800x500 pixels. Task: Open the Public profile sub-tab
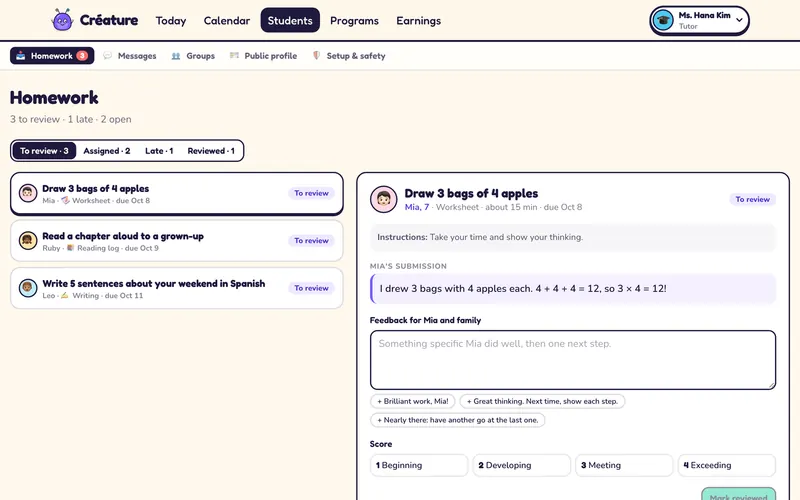(263, 56)
